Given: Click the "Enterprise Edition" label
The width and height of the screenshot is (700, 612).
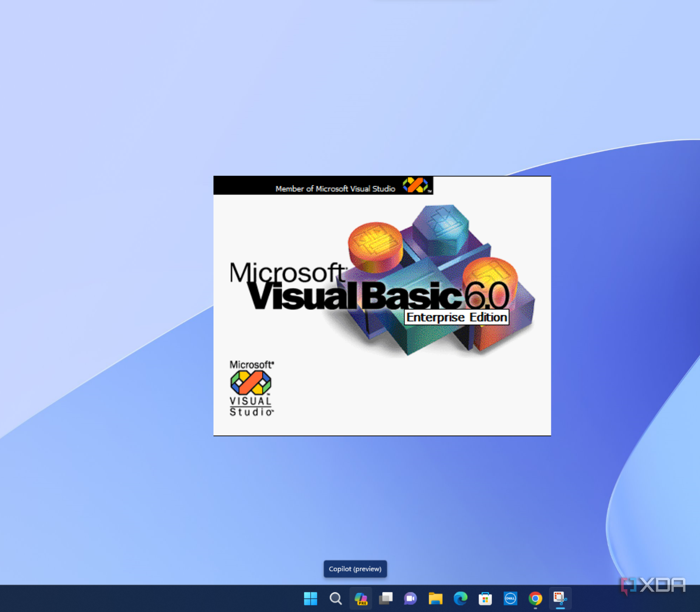Looking at the screenshot, I should 457,317.
